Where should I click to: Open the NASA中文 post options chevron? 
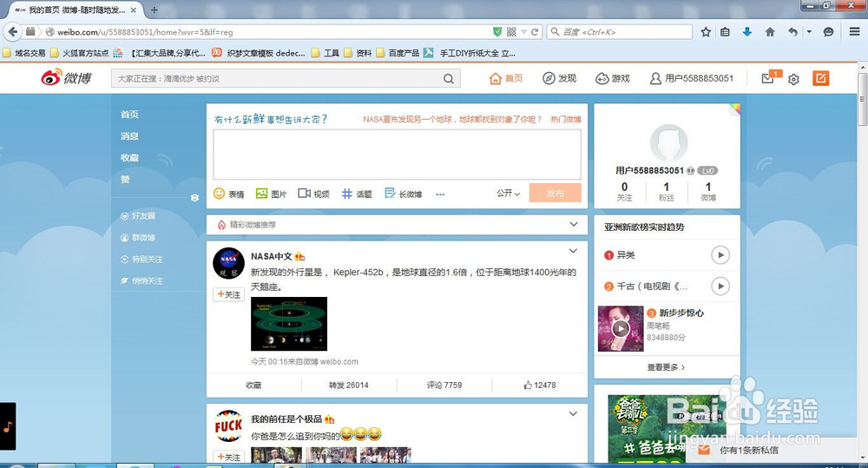(573, 251)
